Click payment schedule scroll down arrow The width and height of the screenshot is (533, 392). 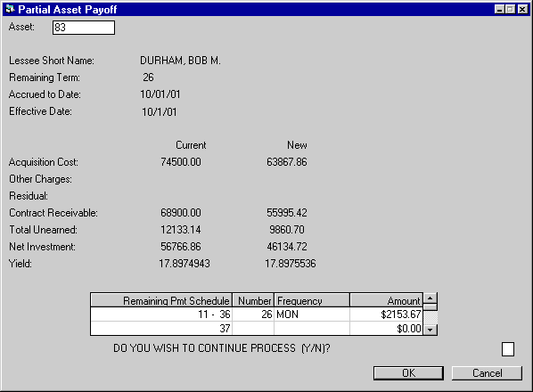[x=430, y=330]
